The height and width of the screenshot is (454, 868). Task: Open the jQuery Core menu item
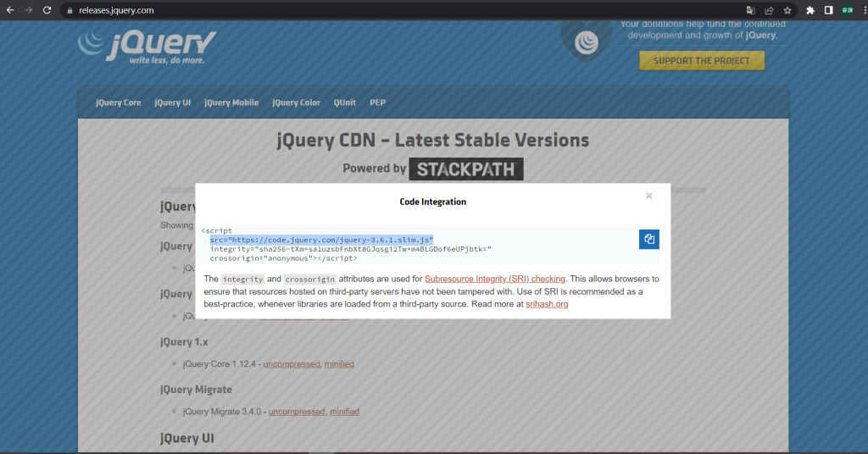click(119, 102)
